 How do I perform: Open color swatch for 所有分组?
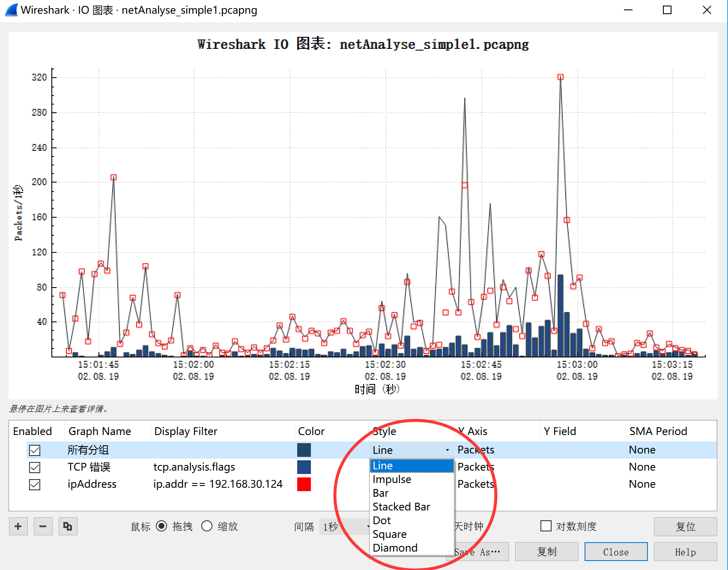pos(304,450)
